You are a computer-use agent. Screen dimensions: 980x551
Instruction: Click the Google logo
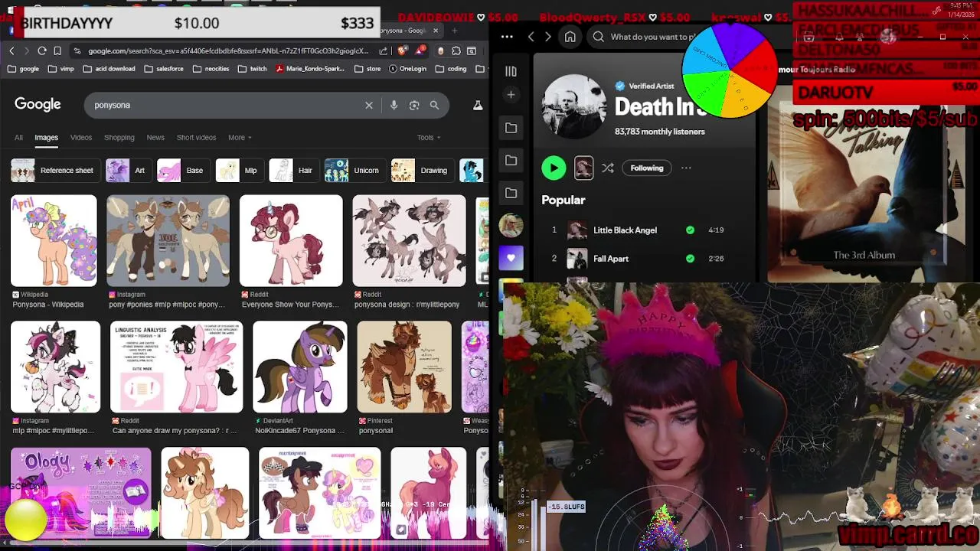click(38, 105)
